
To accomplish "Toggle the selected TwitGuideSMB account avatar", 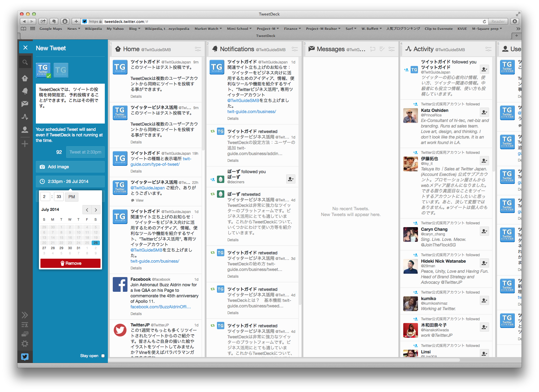I will [x=43, y=70].
